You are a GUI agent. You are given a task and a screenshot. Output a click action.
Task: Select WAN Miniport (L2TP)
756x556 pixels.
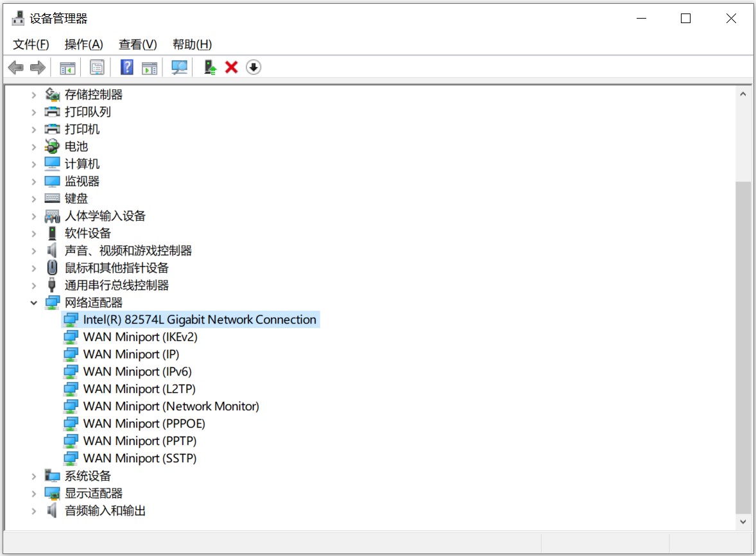(x=139, y=389)
